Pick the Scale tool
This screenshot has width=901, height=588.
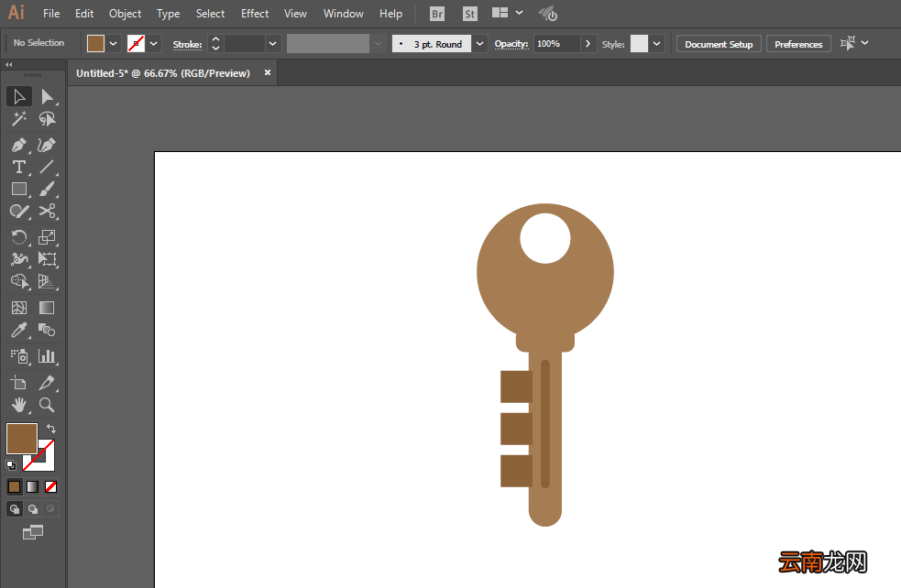click(47, 237)
